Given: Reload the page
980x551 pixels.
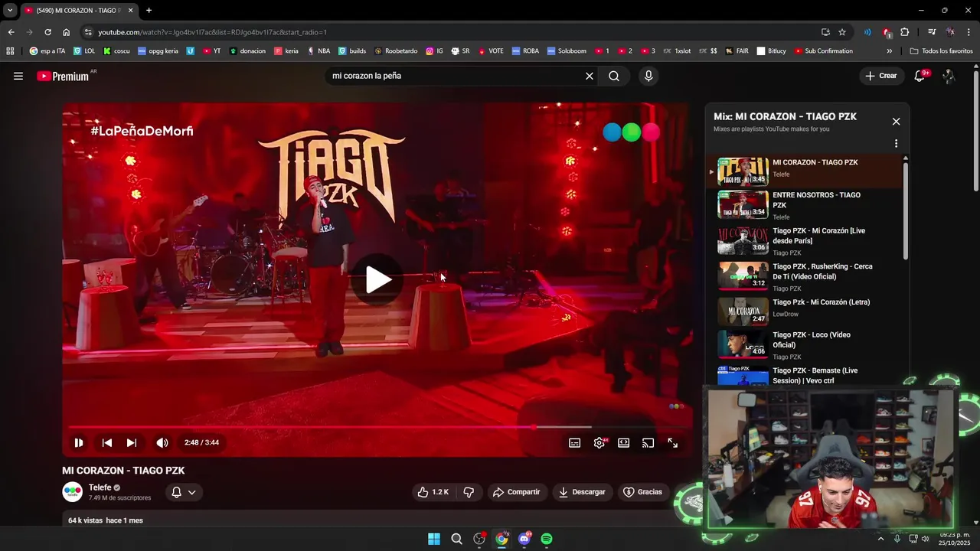Looking at the screenshot, I should click(x=47, y=32).
